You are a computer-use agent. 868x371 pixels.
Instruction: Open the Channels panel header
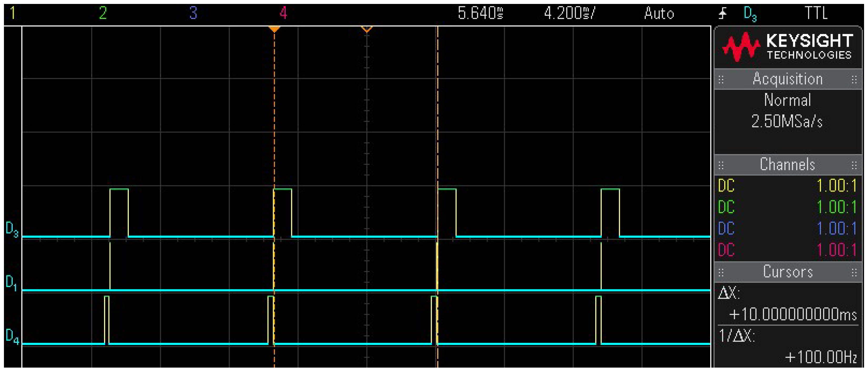pyautogui.click(x=788, y=165)
